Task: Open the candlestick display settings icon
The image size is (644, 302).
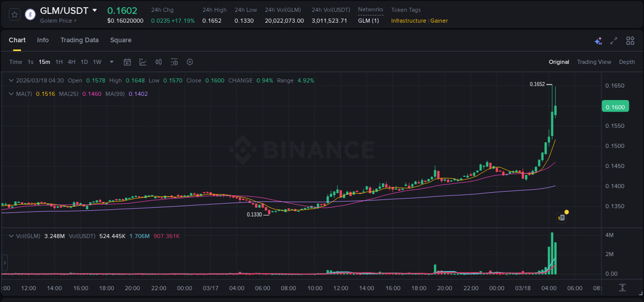Action: 159,62
